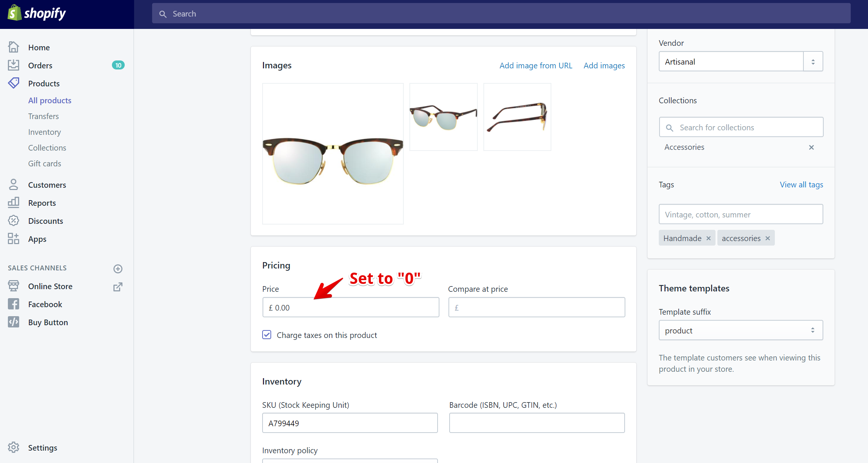Open the Home menu item
Image resolution: width=868 pixels, height=463 pixels.
(39, 47)
